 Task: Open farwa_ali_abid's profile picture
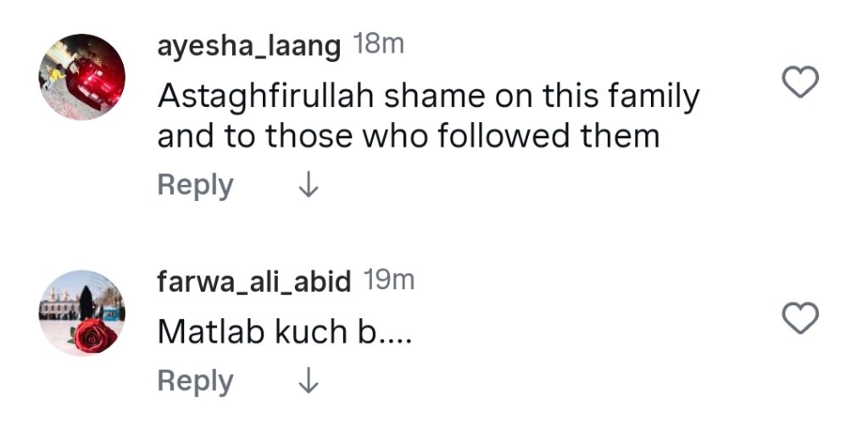click(82, 314)
